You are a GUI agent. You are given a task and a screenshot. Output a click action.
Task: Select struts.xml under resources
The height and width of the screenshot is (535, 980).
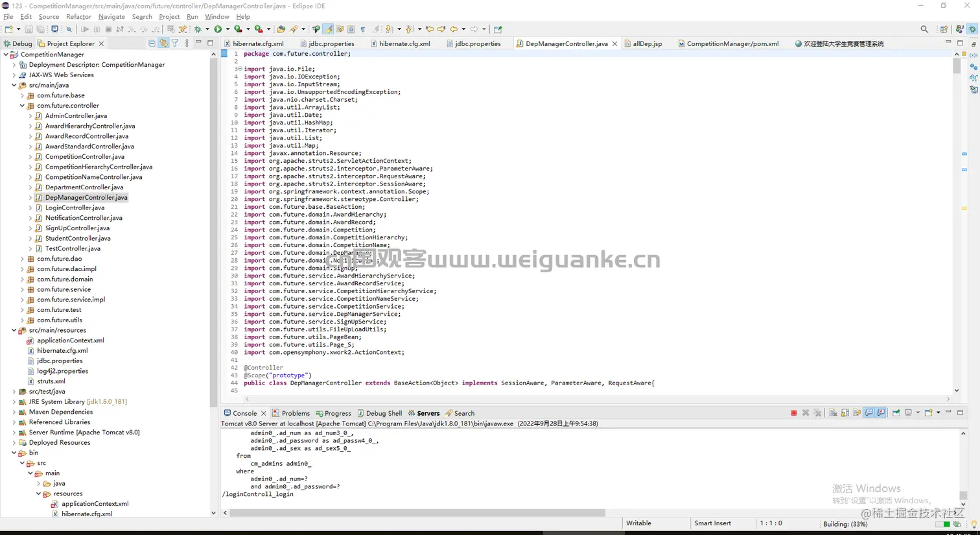51,381
